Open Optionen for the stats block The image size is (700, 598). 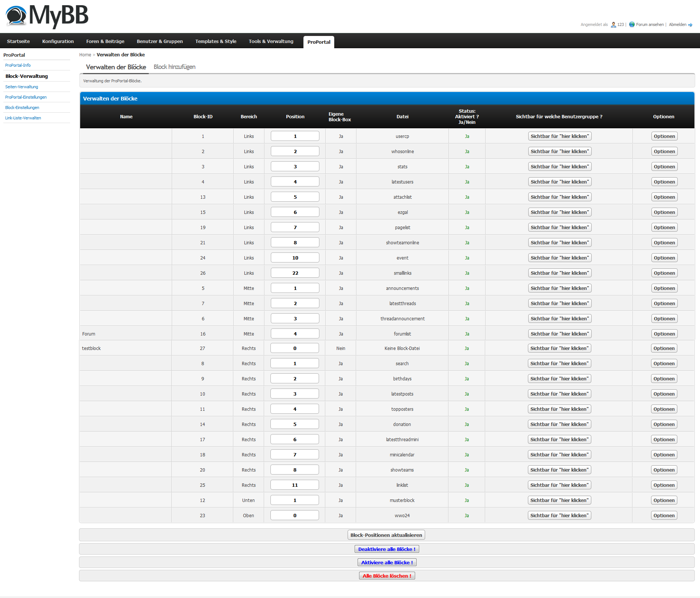pos(664,166)
